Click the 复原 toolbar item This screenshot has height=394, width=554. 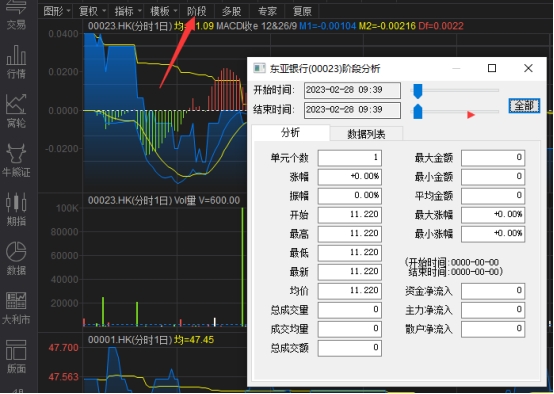[x=302, y=11]
